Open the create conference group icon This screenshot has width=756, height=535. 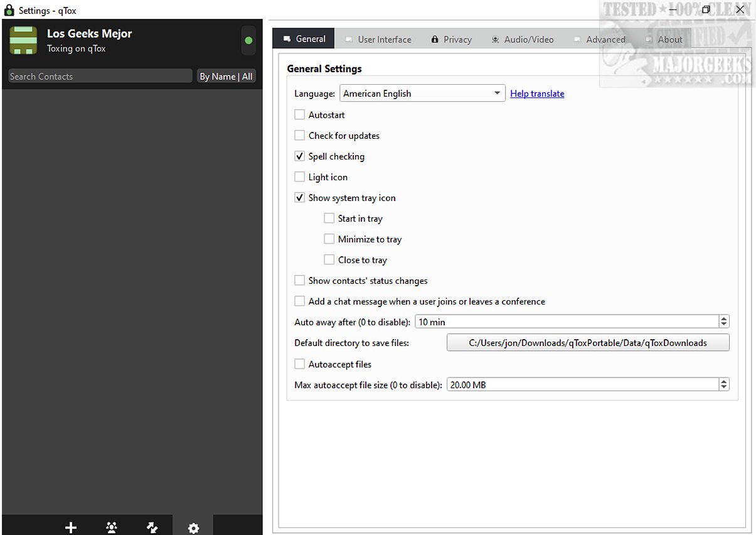(112, 527)
